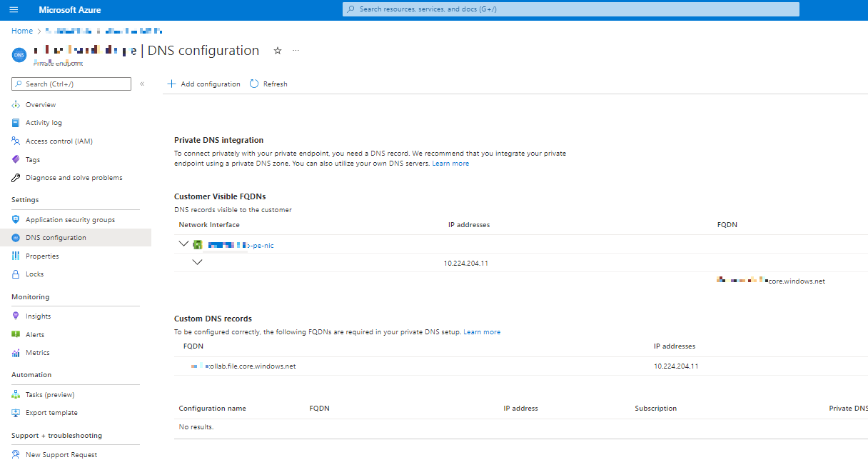Screen dimensions: 868x465
Task: Click the Refresh button label
Action: pos(276,84)
